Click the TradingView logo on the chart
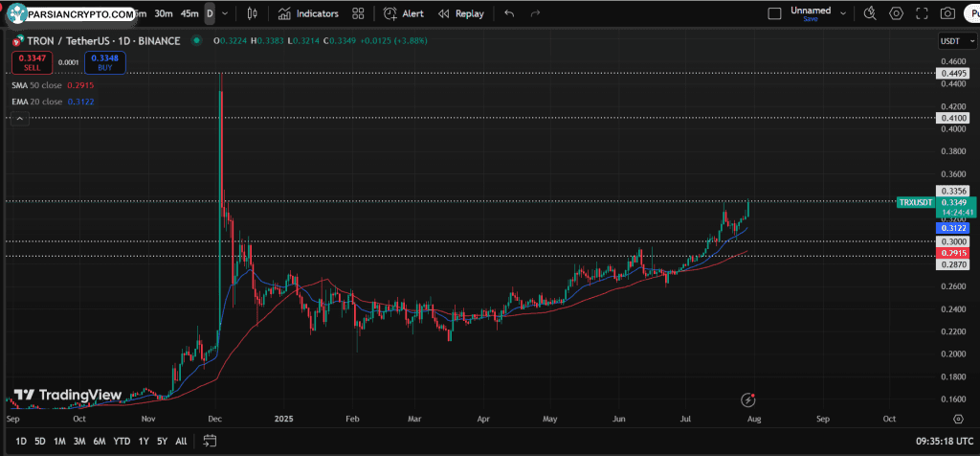Viewport: 980px width, 456px height. pyautogui.click(x=67, y=395)
